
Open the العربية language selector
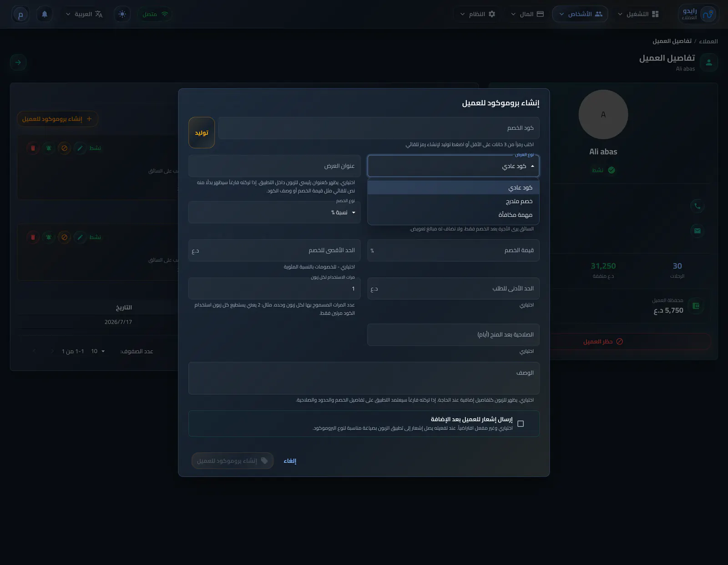[84, 14]
